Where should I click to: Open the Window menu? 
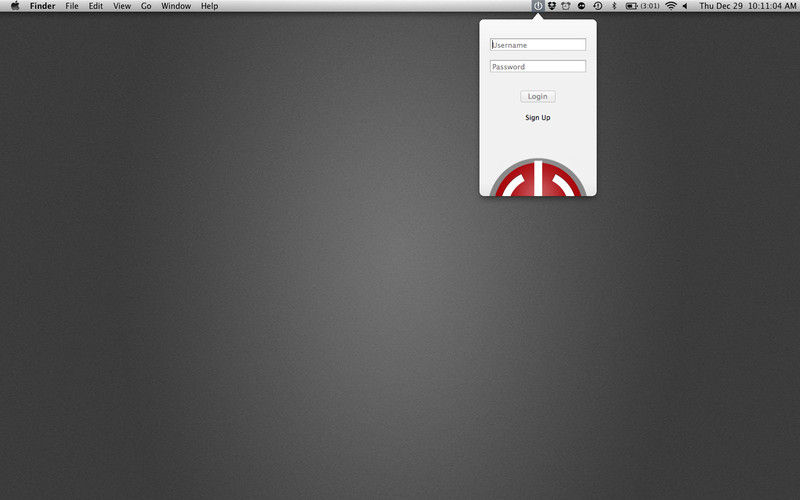pyautogui.click(x=176, y=6)
